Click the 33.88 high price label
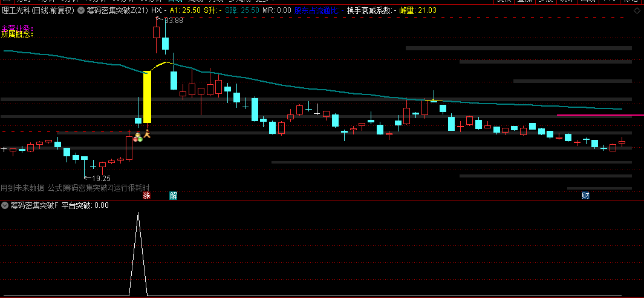Screen dimensions: 644x298 click(x=174, y=21)
